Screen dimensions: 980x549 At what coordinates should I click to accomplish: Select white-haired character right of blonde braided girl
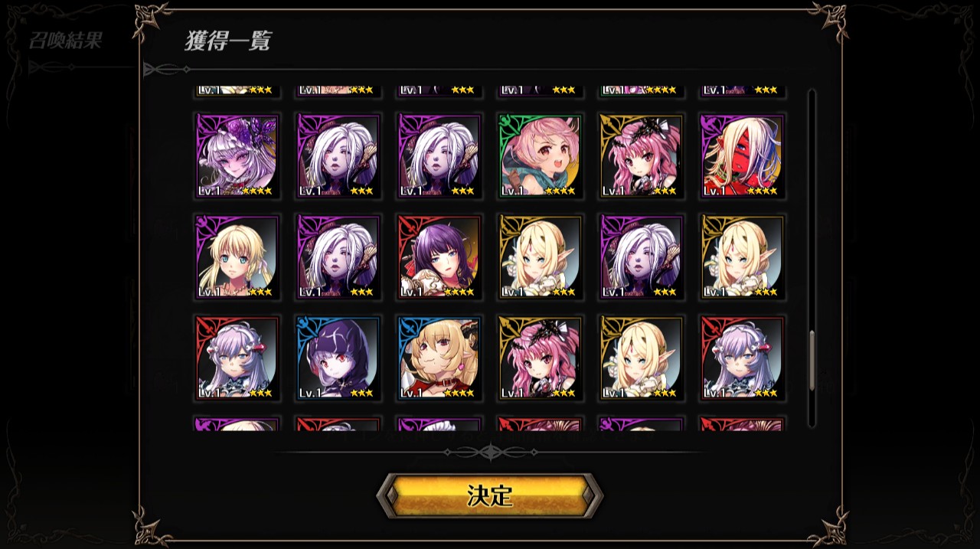tap(338, 257)
